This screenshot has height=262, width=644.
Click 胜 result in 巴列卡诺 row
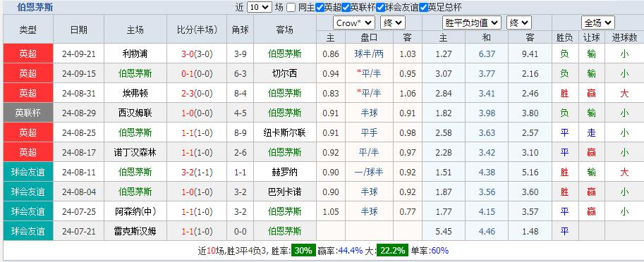tap(565, 192)
